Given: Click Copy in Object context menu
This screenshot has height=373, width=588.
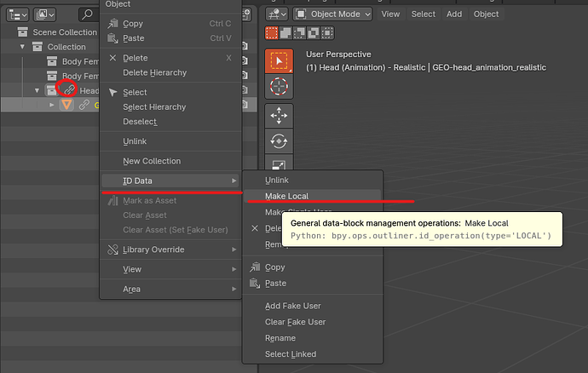Looking at the screenshot, I should [170, 24].
